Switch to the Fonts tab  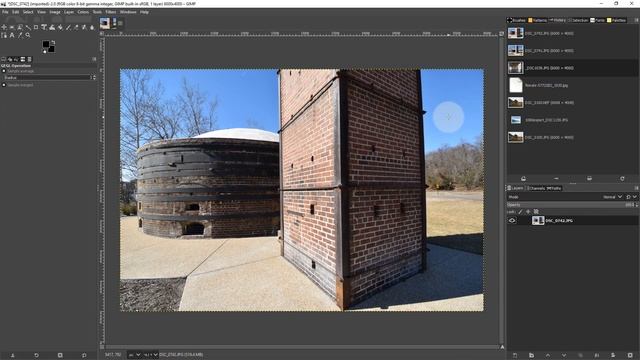[598, 20]
